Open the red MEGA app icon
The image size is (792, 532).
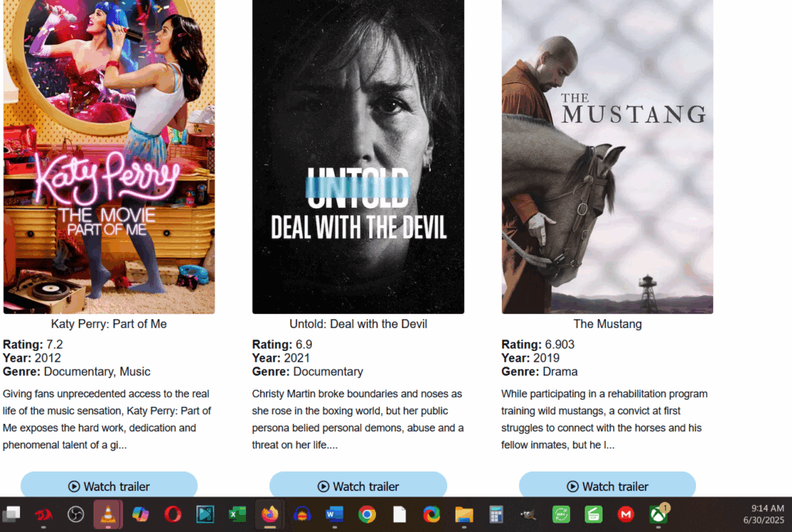(x=626, y=514)
